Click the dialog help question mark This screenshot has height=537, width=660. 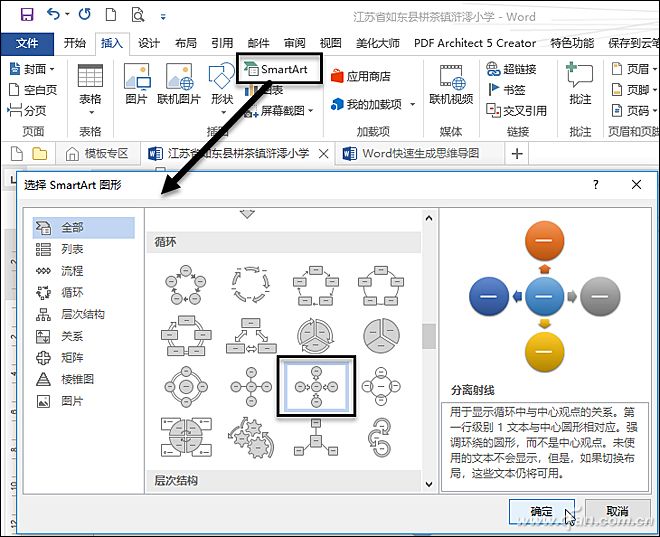[596, 184]
